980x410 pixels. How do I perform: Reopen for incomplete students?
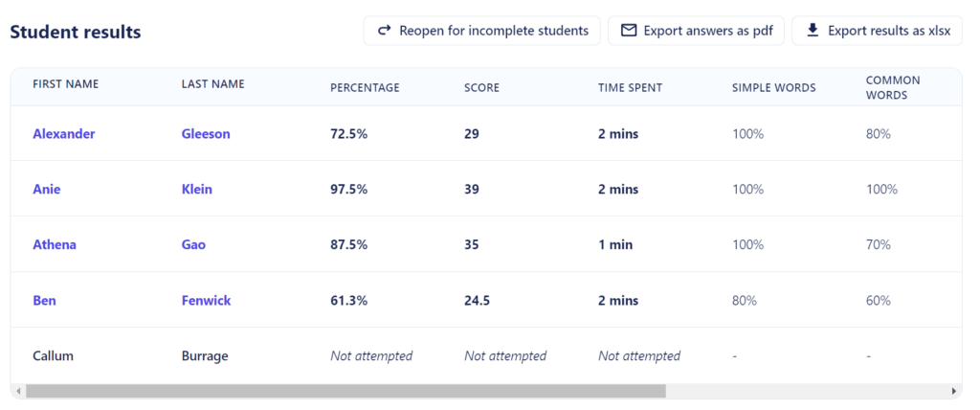click(x=482, y=31)
